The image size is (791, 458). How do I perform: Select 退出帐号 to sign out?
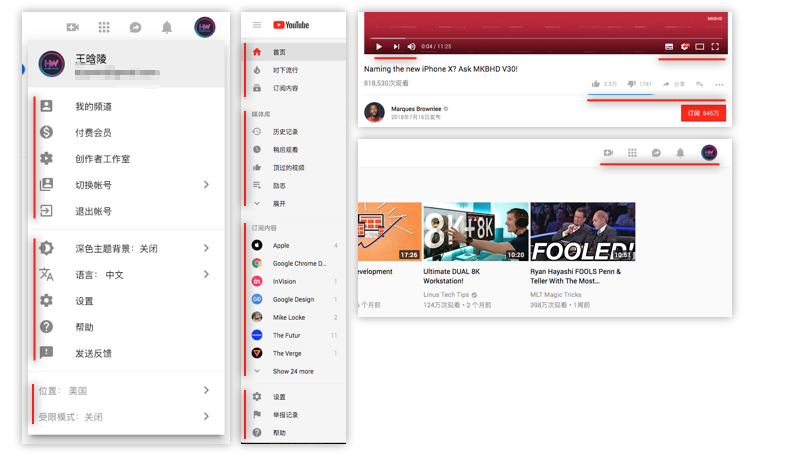pos(126,211)
